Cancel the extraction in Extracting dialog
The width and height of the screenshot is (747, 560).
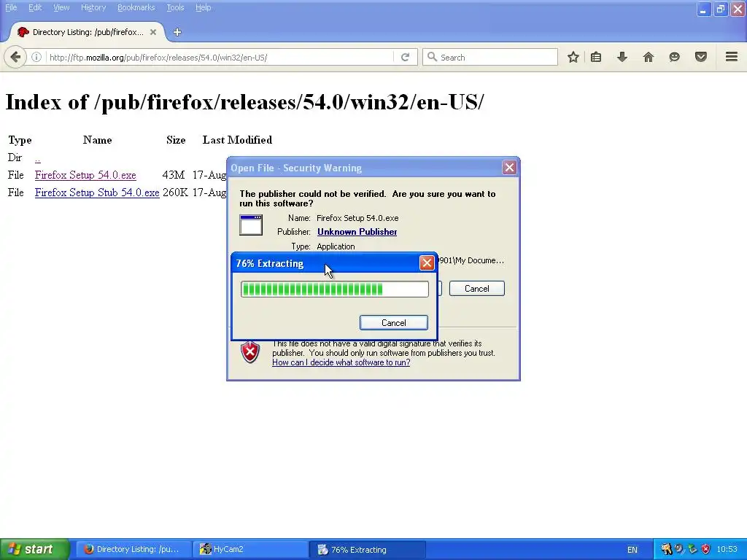pyautogui.click(x=393, y=323)
